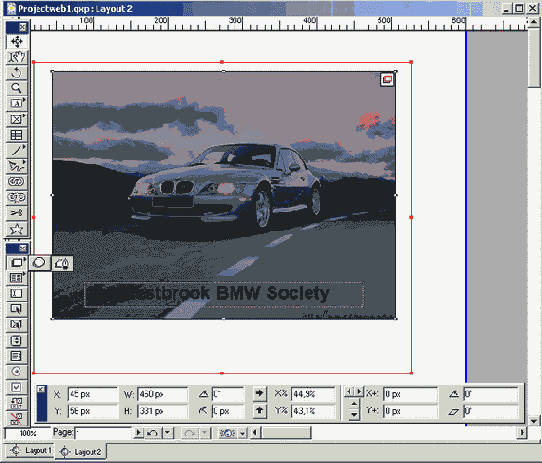Screen dimensions: 542x463
Task: Close the Measurements palette
Action: tap(41, 389)
